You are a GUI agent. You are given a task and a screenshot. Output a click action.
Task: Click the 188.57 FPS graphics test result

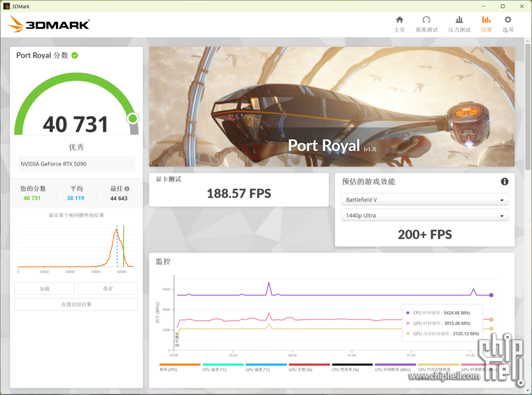point(239,193)
